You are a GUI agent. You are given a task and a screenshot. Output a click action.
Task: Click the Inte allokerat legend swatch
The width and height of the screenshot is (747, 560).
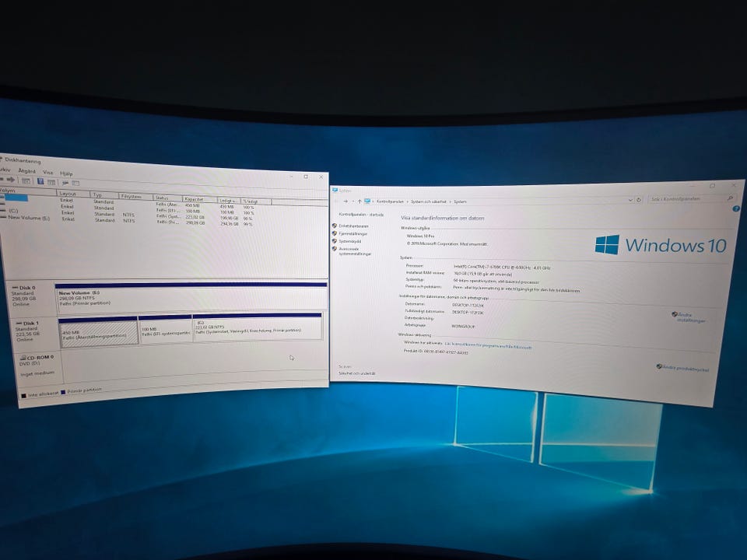click(24, 395)
